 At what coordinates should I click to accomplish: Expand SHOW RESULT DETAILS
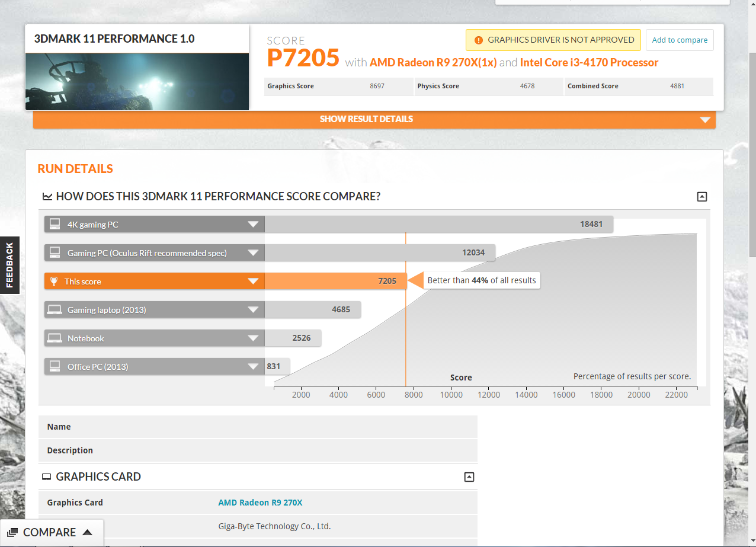tap(366, 120)
